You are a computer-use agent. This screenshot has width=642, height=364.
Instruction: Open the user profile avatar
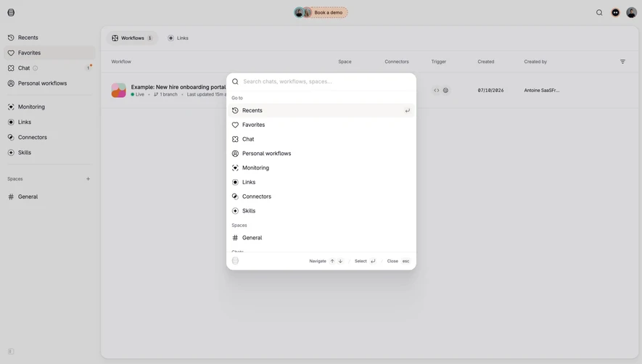click(x=631, y=13)
